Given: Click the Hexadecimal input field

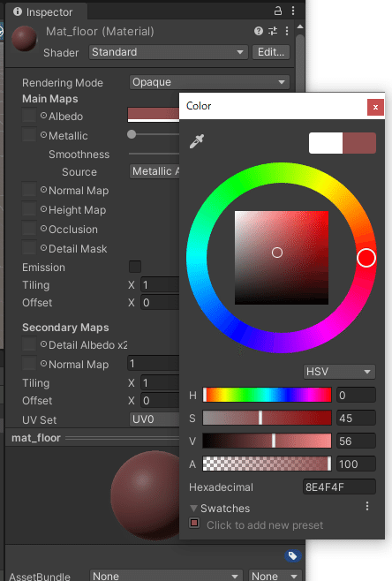Looking at the screenshot, I should coord(339,487).
